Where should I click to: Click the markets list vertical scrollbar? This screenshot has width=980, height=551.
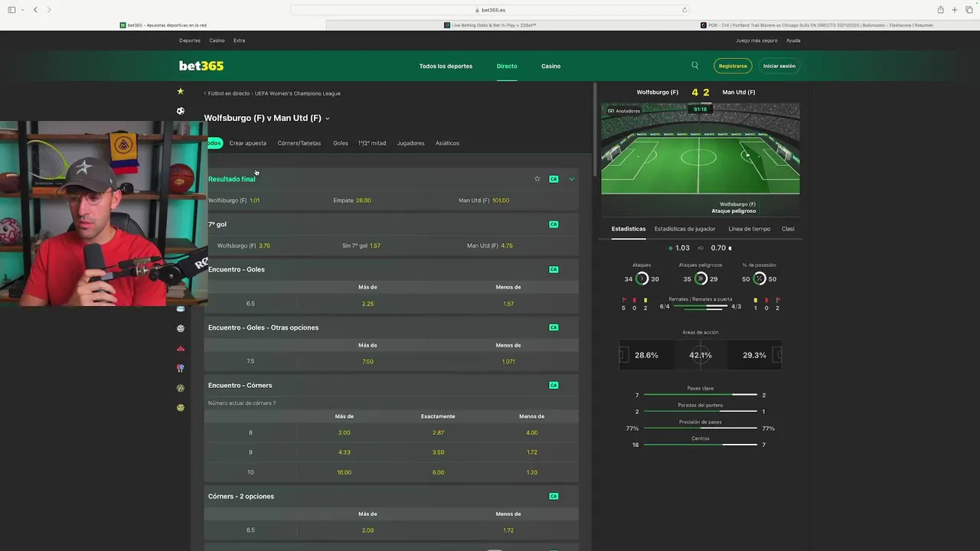595,128
